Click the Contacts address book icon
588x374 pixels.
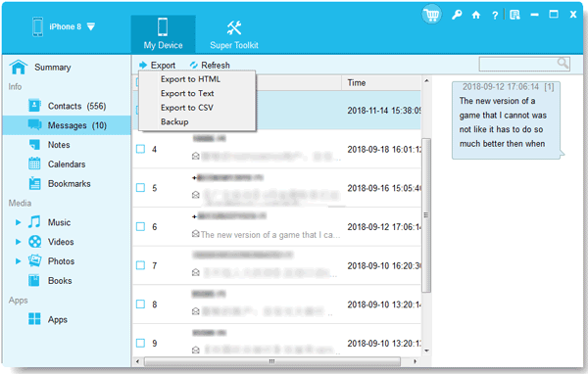(x=34, y=106)
